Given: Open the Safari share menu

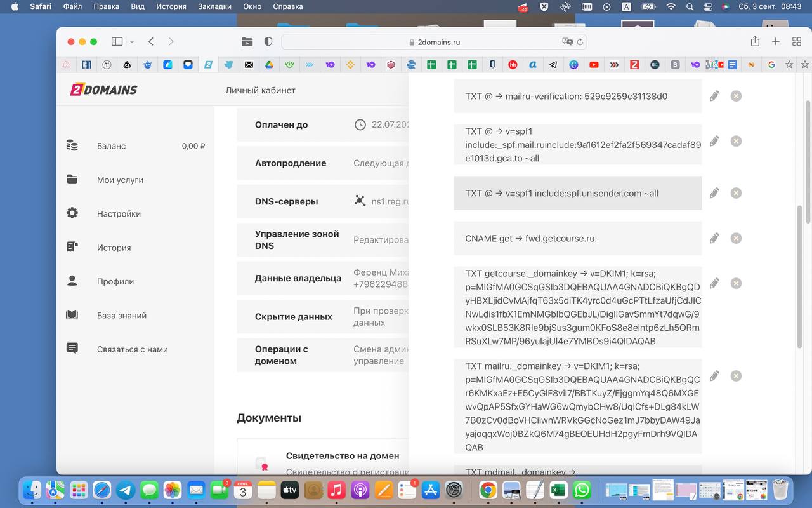Looking at the screenshot, I should tap(755, 41).
